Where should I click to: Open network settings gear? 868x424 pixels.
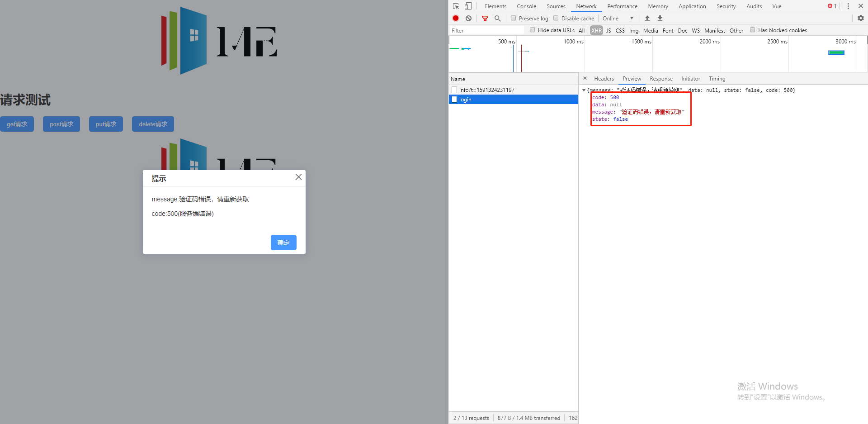click(861, 18)
